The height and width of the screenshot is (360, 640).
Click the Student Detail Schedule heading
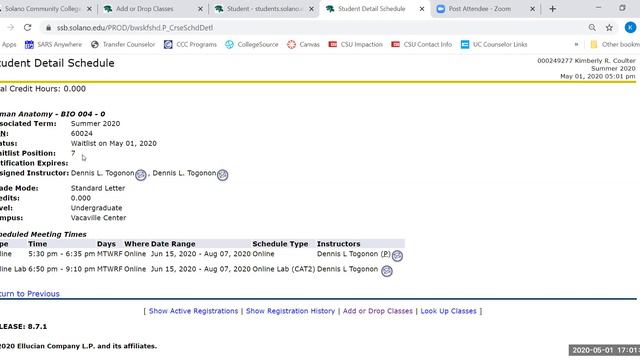[57, 63]
